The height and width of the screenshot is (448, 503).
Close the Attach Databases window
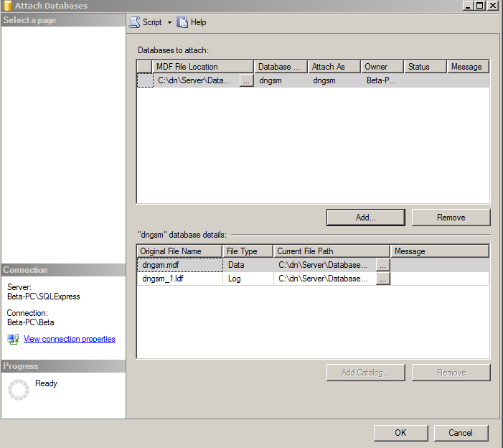492,6
